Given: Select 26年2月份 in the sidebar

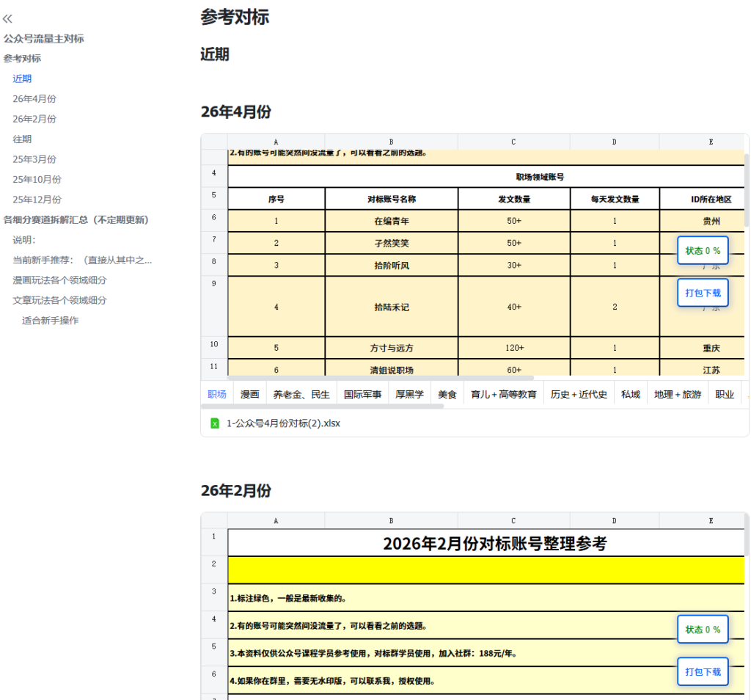Looking at the screenshot, I should tap(34, 119).
